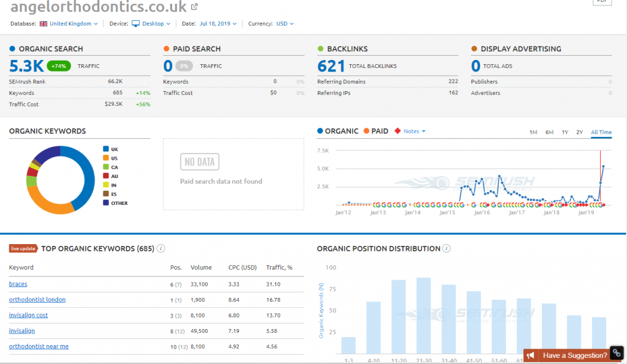Click the 4-10 position bar in distribution chart

(374, 328)
